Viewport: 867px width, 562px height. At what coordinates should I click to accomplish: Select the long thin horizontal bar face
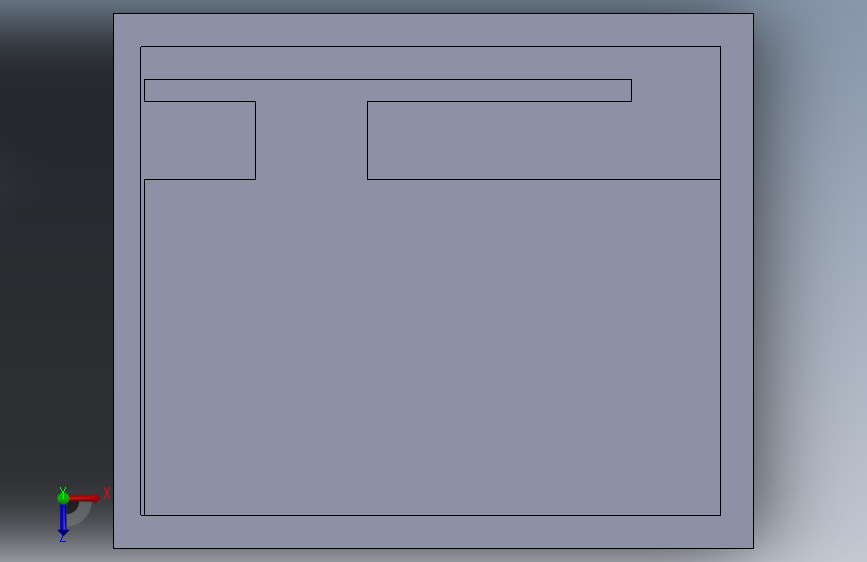click(x=388, y=91)
